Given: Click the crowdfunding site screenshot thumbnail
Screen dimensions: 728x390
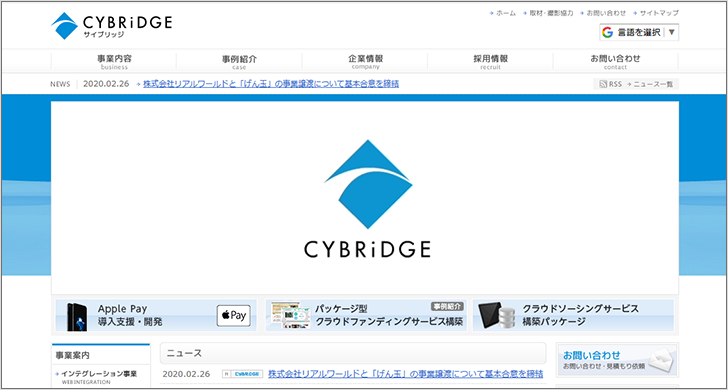Looking at the screenshot, I should point(291,315).
